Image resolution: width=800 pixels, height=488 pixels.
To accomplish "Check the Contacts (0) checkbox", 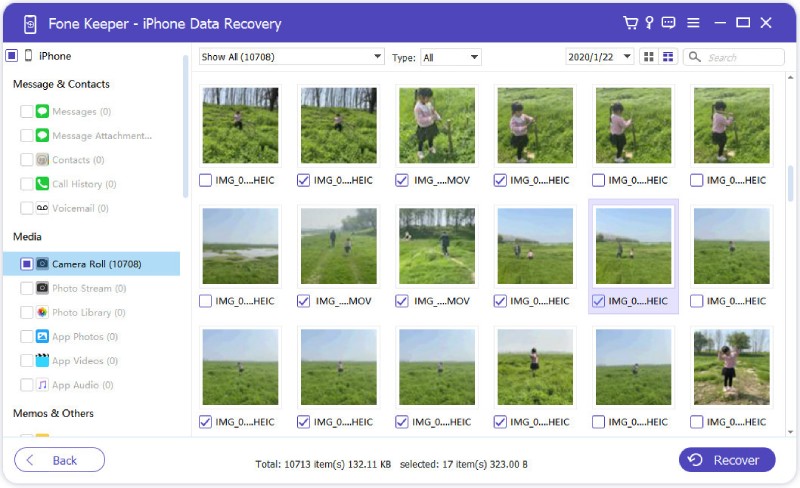I will point(27,159).
